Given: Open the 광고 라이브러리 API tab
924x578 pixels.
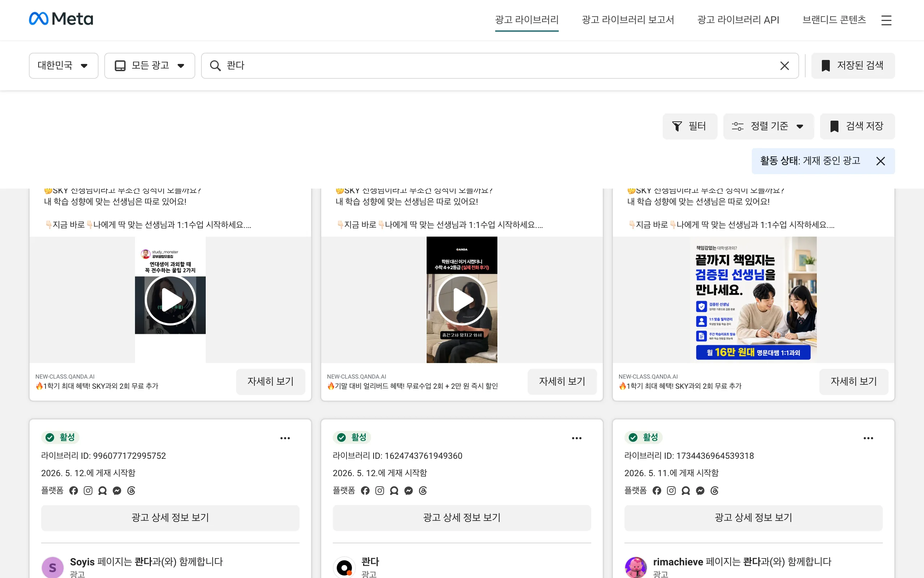Looking at the screenshot, I should (x=738, y=20).
